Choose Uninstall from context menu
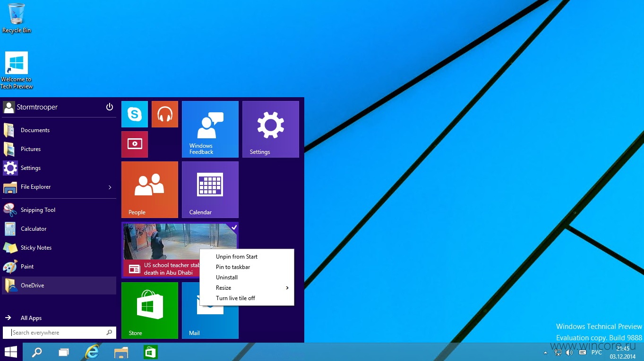Viewport: 644px width, 361px height. 247,277
